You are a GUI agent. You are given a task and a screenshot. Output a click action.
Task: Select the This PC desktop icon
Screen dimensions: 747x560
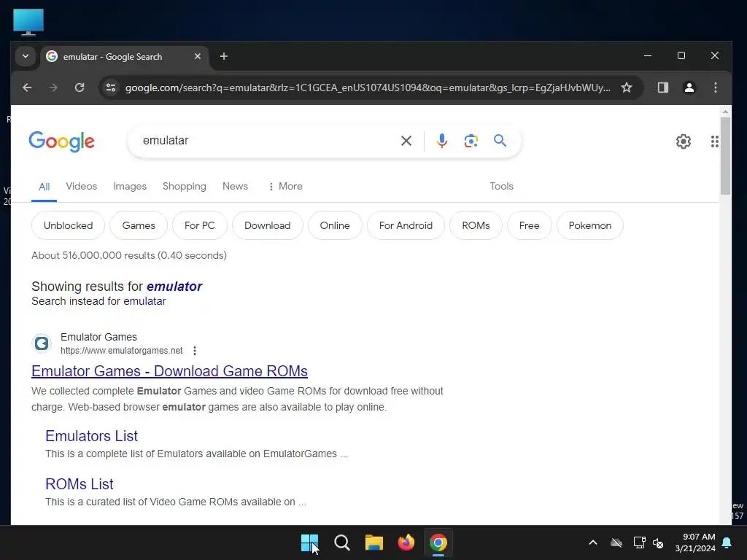pos(28,22)
